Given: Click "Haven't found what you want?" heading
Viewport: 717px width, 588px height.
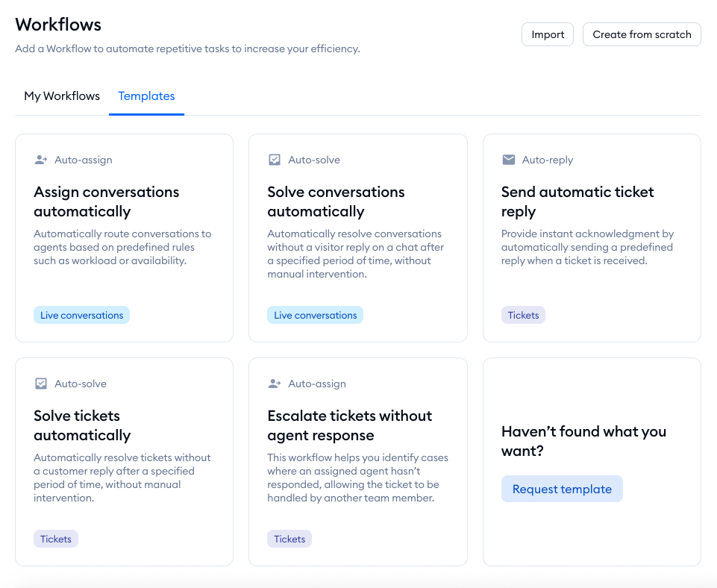Looking at the screenshot, I should point(583,441).
